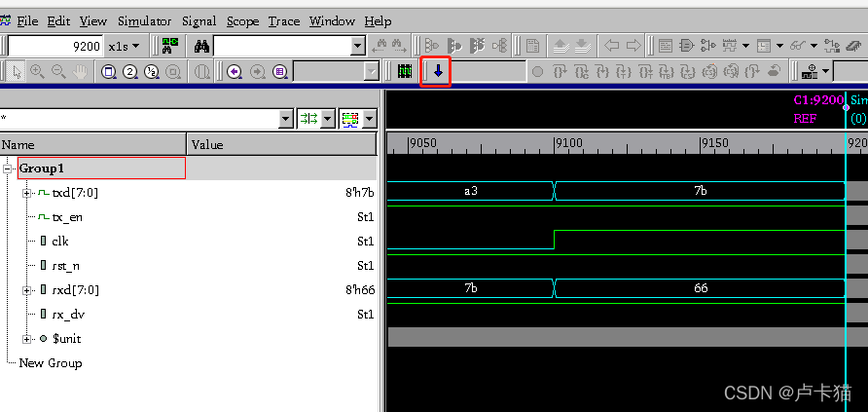Click the zoom out magnifier icon
Viewport: 868px width, 412px height.
click(x=58, y=71)
